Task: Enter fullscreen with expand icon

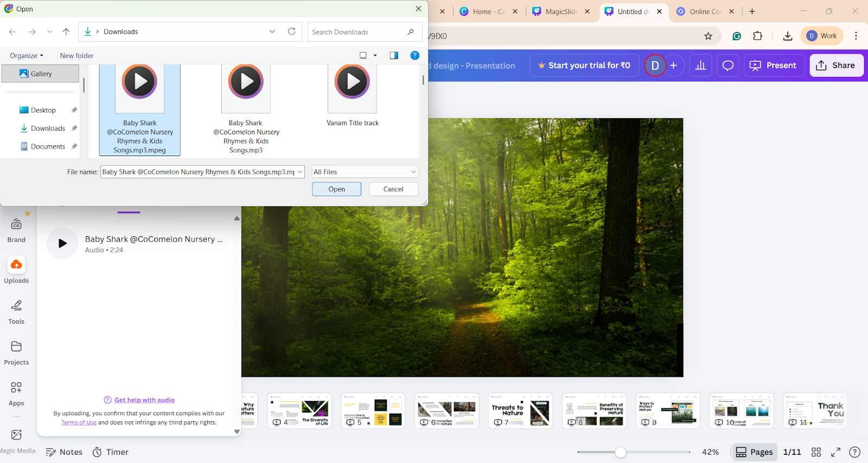Action: [835, 452]
